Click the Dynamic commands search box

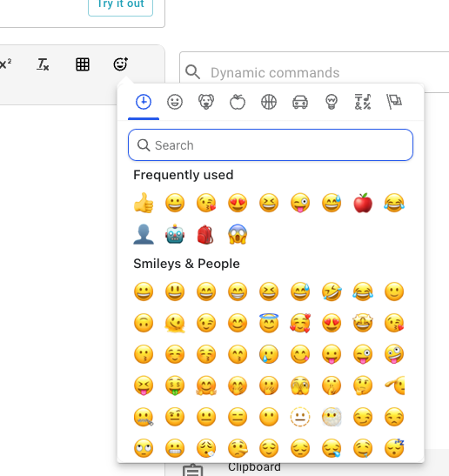(x=314, y=72)
